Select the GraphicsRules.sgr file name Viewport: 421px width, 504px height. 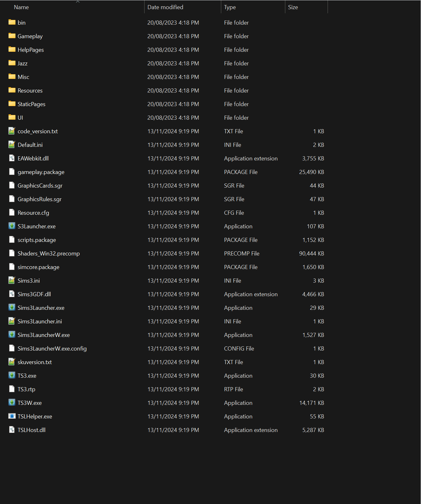click(x=39, y=199)
